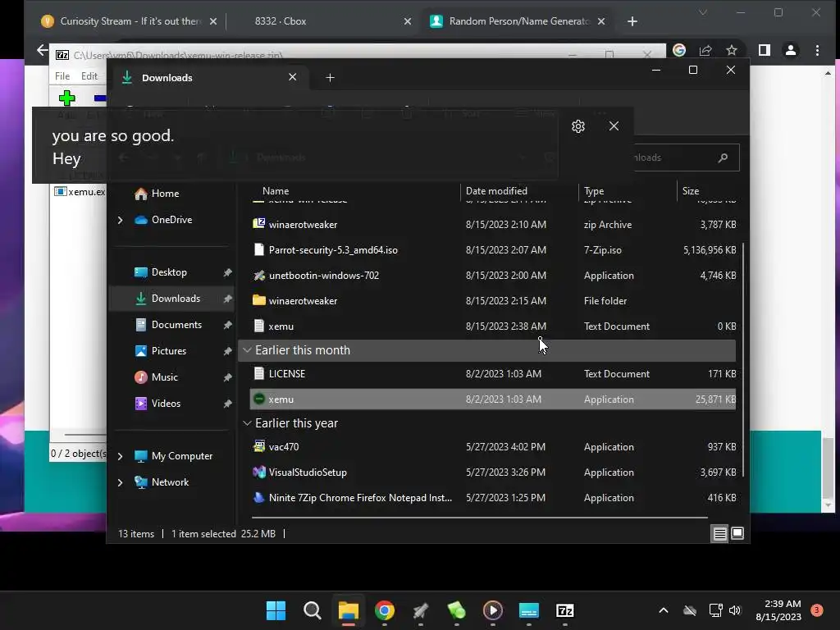Screen dimensions: 840x630
Task: Click the search magnifier icon in Explorer
Action: click(723, 157)
